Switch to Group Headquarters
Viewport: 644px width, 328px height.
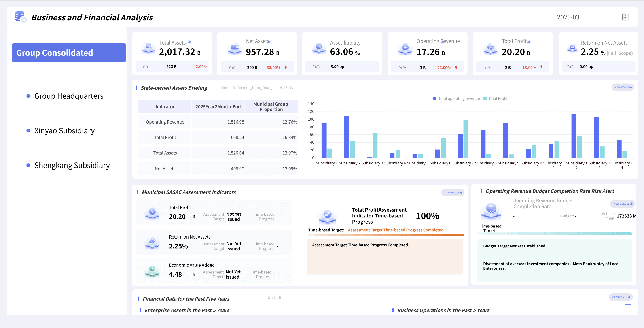pyautogui.click(x=69, y=96)
